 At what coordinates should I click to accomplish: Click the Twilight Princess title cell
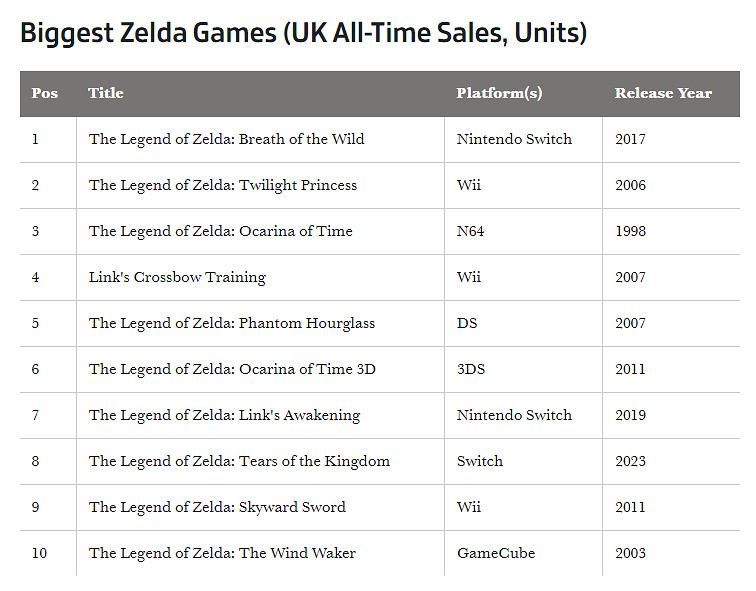pyautogui.click(x=222, y=185)
